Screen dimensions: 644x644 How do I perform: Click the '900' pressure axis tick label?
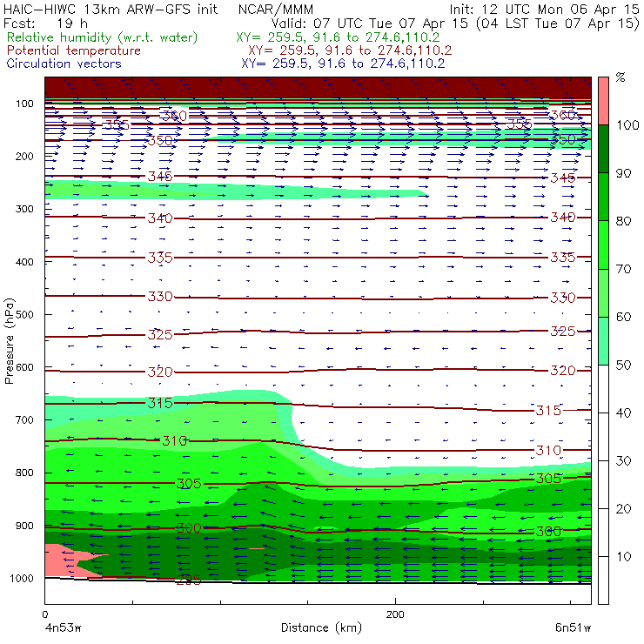(x=24, y=526)
